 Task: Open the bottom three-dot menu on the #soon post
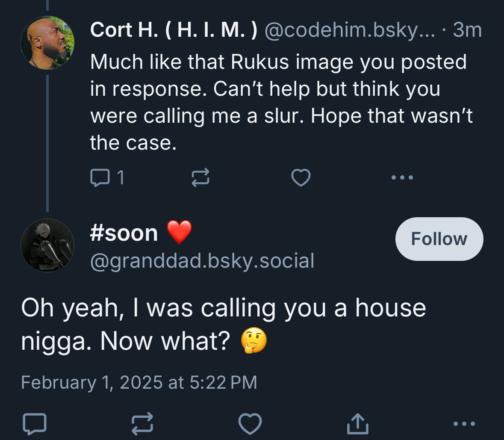pyautogui.click(x=464, y=424)
